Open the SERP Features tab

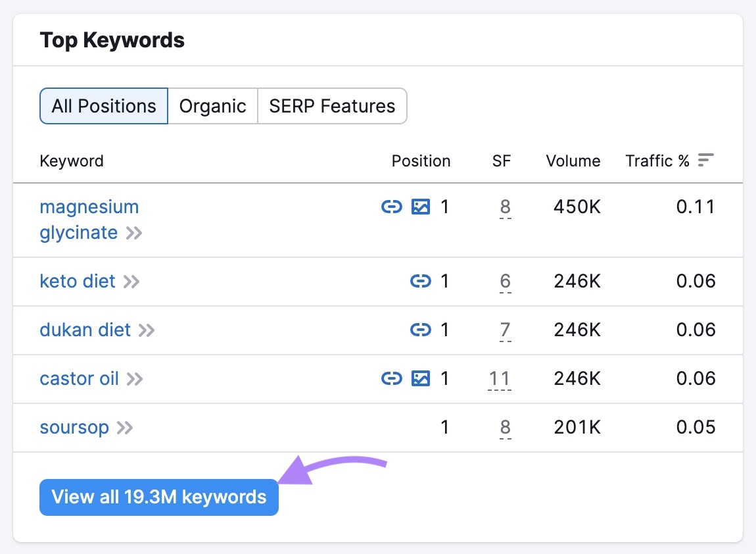pyautogui.click(x=332, y=105)
